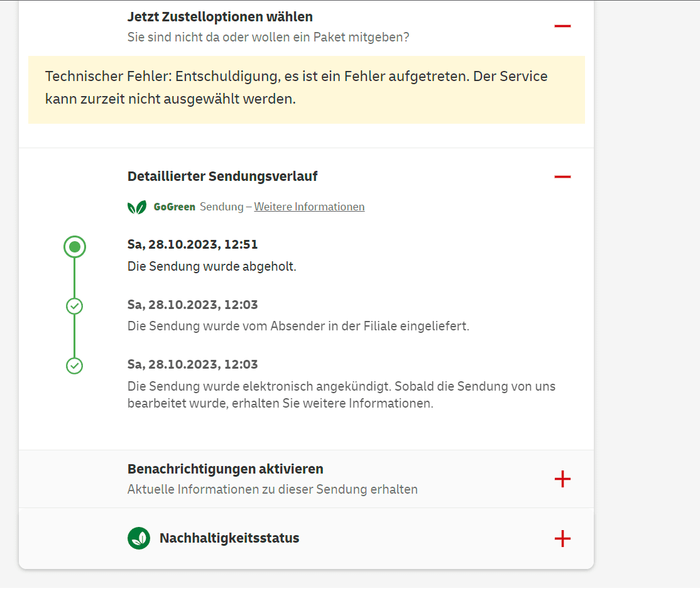Click the "Detaillierter Sendungsverlauf" heading

pyautogui.click(x=222, y=176)
